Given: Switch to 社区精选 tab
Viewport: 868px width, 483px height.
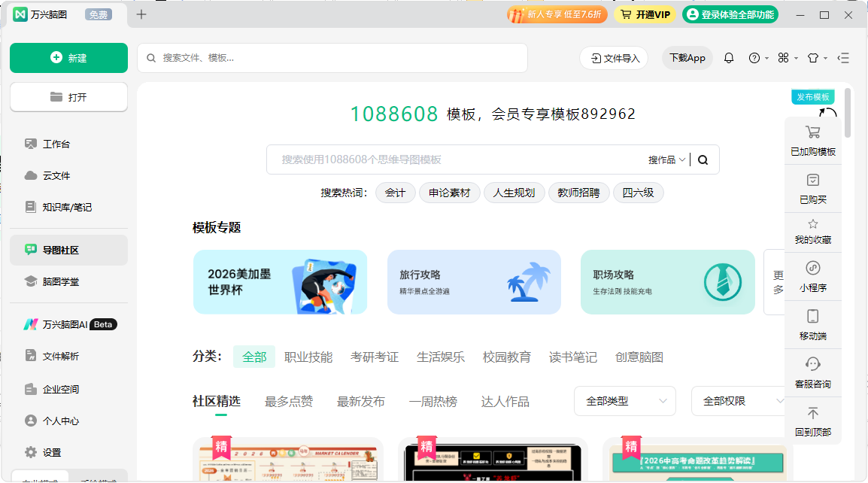Looking at the screenshot, I should click(217, 402).
